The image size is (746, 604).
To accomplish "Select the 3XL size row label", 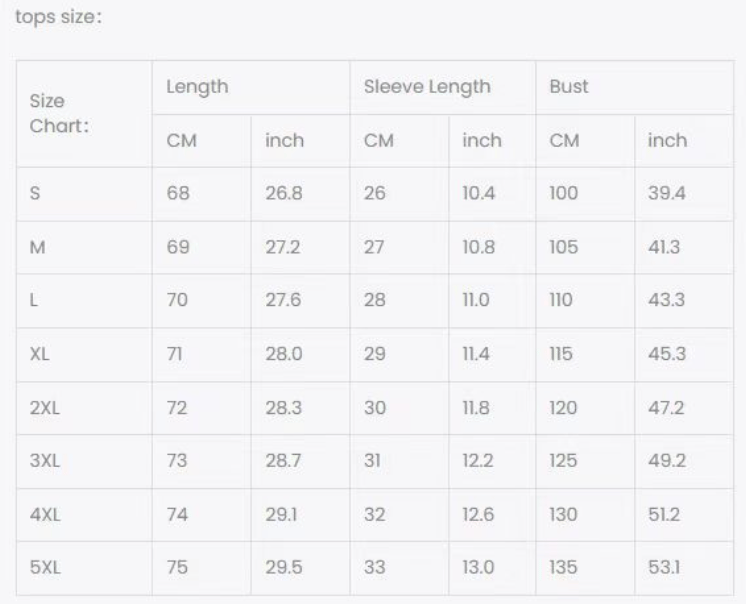I will click(x=45, y=461).
